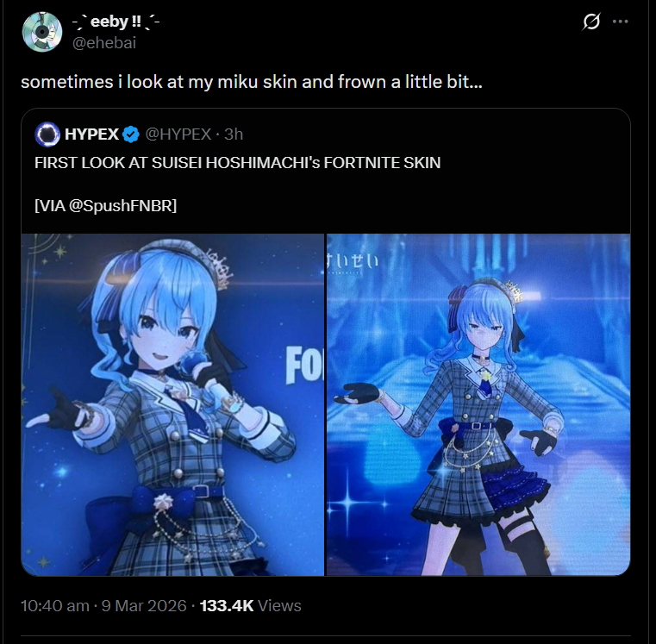
Task: Open the eeby !! display name
Action: 116,22
